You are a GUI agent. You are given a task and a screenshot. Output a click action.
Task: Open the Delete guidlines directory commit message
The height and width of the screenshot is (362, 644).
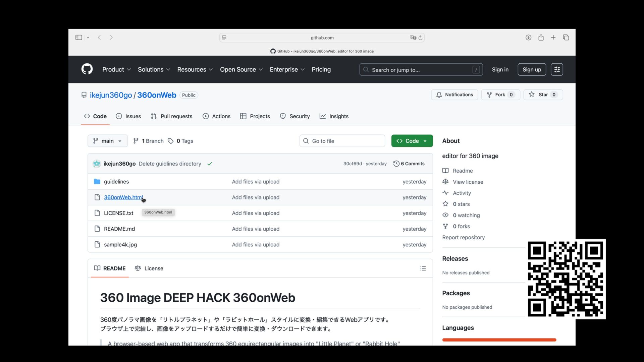[170, 164]
